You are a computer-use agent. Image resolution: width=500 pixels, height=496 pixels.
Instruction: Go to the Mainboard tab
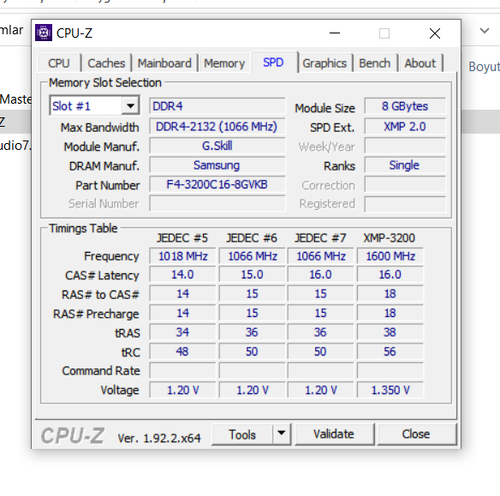click(165, 63)
